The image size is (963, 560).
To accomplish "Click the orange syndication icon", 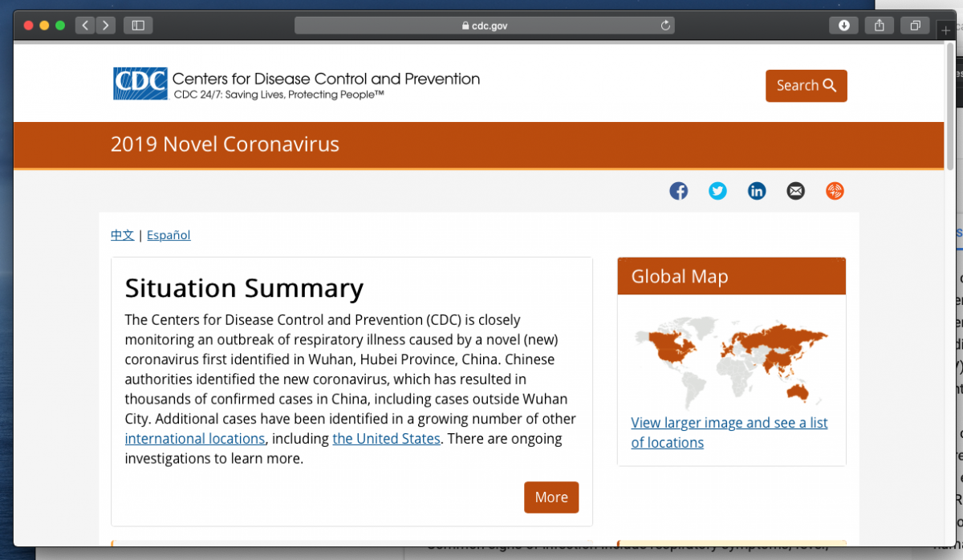I will [x=835, y=191].
